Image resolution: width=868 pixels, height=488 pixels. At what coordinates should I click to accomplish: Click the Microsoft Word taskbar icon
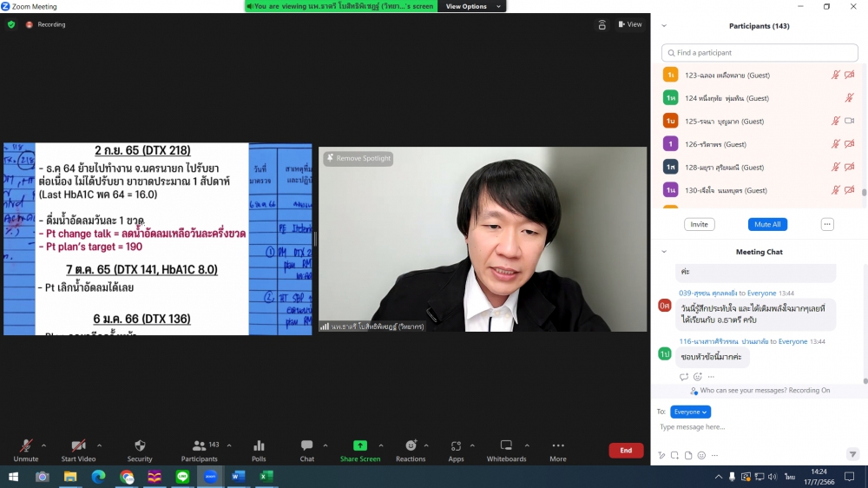[x=238, y=477]
